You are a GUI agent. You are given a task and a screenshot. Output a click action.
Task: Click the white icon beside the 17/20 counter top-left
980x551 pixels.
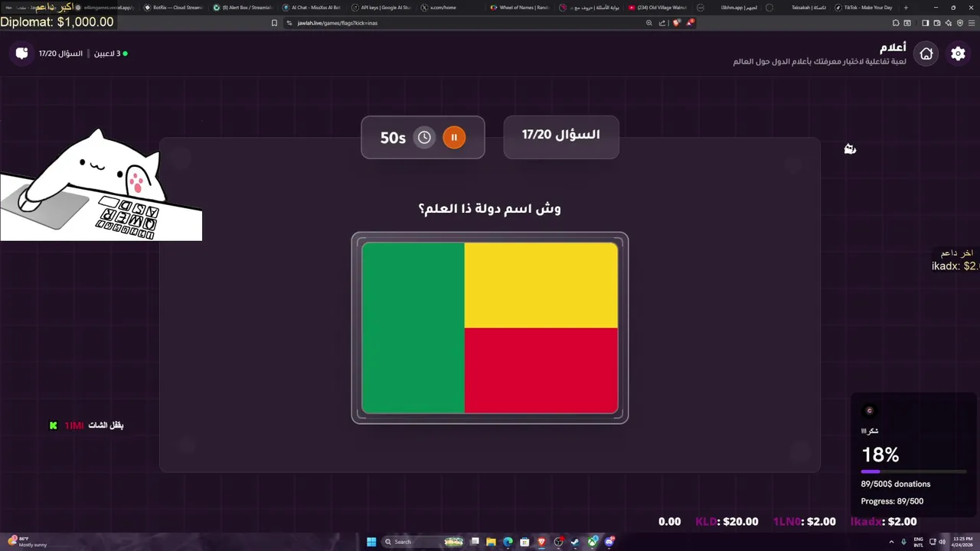click(22, 54)
